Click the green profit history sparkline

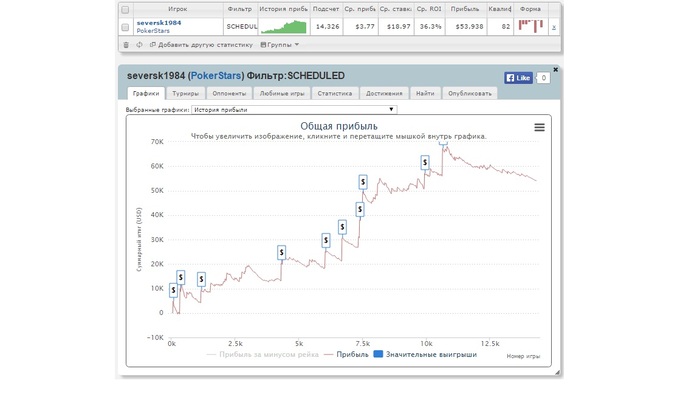point(284,27)
